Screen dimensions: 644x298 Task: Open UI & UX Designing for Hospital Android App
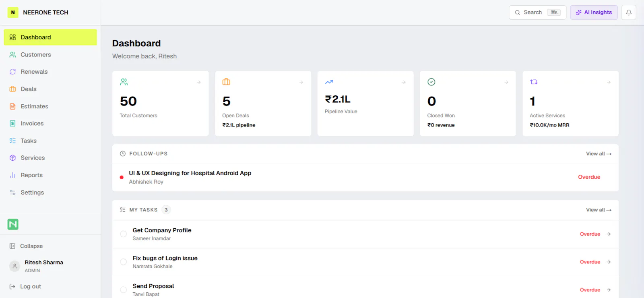pyautogui.click(x=190, y=173)
